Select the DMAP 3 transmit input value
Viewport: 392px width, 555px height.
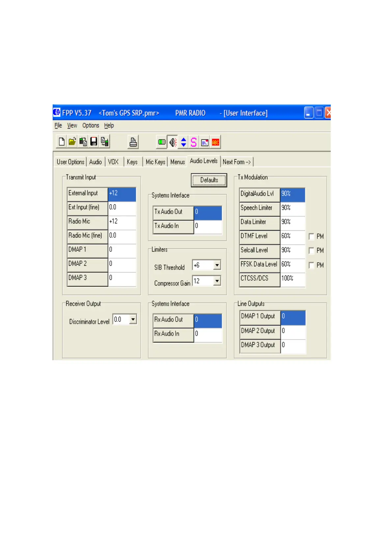click(x=122, y=279)
